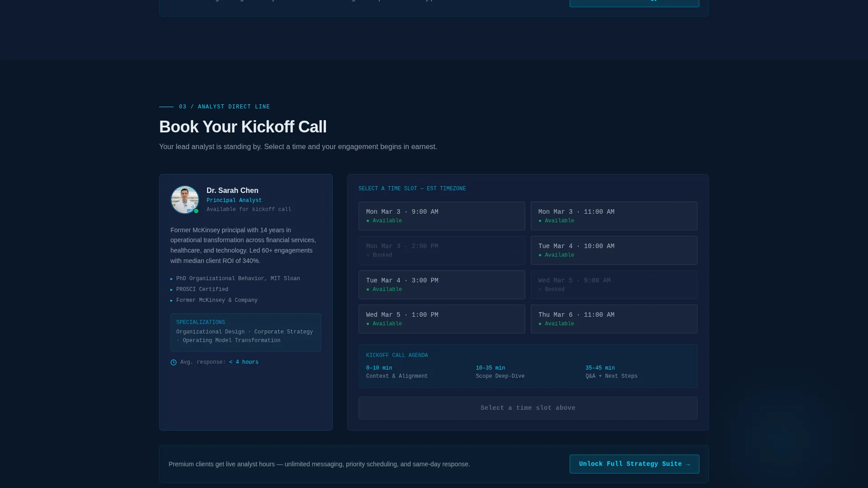Pick the Tue Mar 4 3:00 PM slot

pos(442,285)
